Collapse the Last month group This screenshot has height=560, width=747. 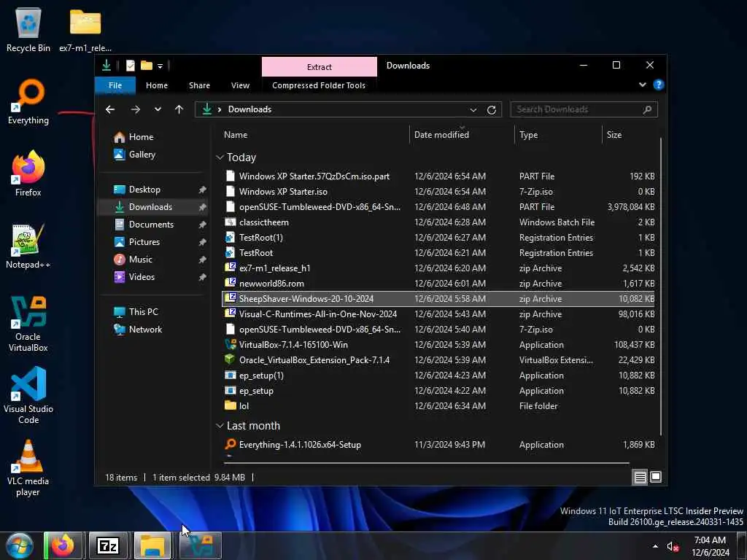(220, 426)
